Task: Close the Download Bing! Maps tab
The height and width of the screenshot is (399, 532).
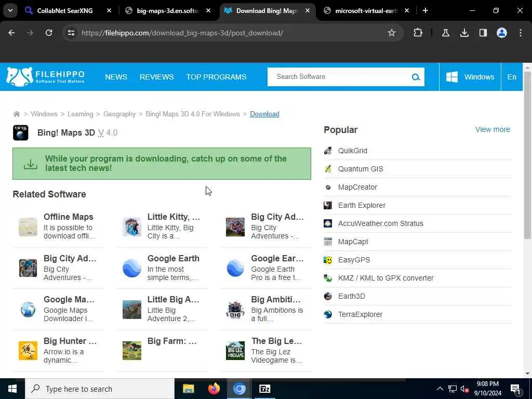Action: tap(308, 10)
